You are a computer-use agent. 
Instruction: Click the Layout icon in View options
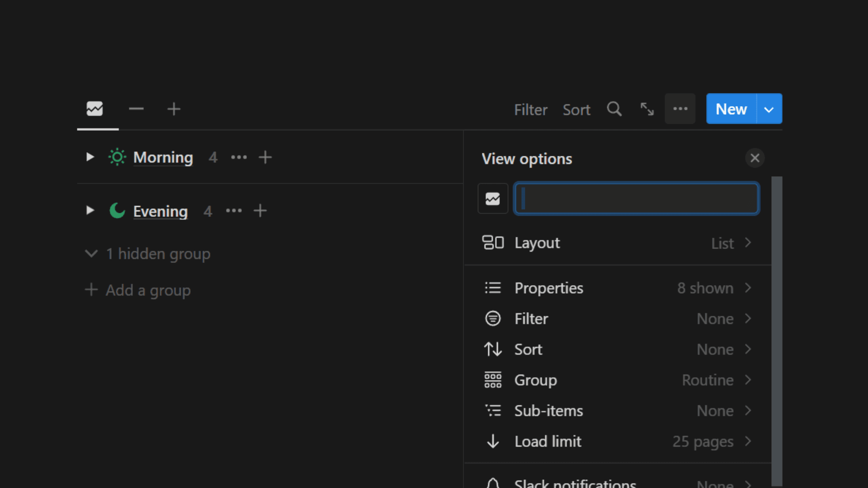pyautogui.click(x=493, y=243)
